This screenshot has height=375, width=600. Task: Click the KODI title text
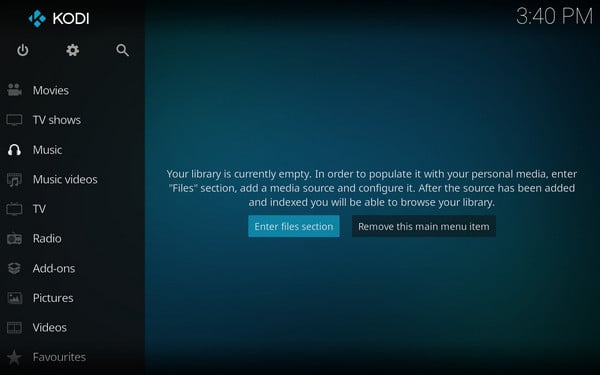71,18
